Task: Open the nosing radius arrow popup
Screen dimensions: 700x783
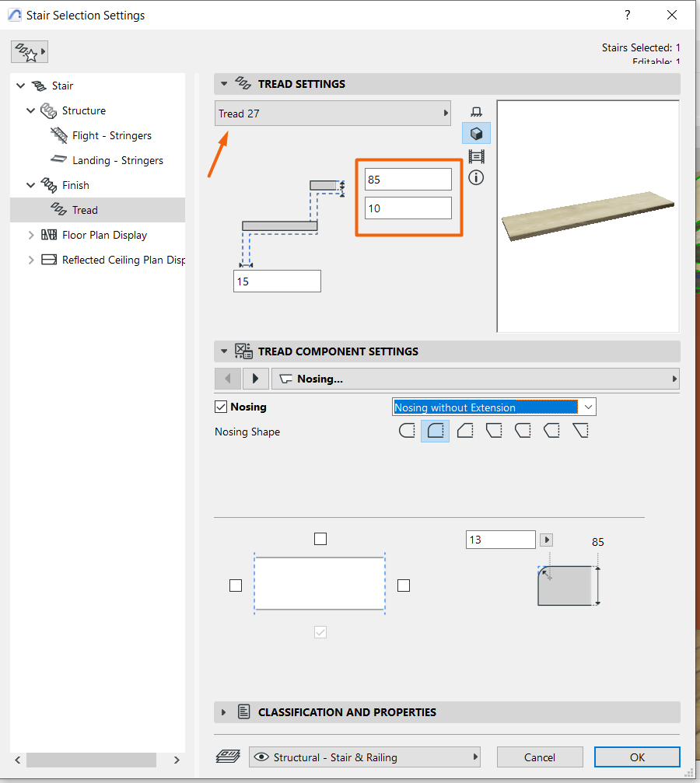Action: click(x=547, y=540)
